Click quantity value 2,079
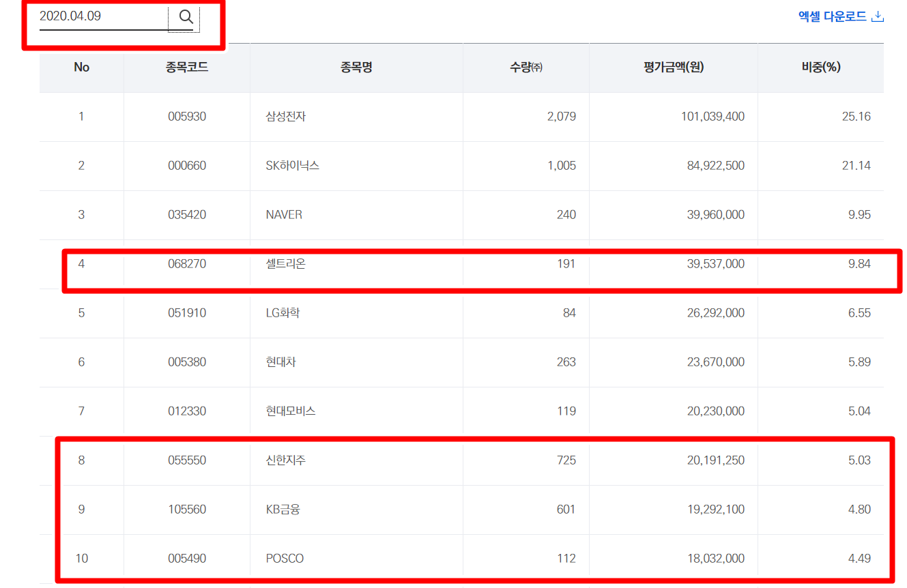The height and width of the screenshot is (588, 907). [562, 117]
